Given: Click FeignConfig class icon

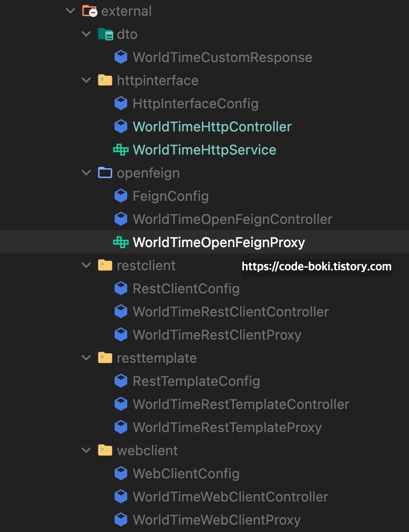Looking at the screenshot, I should [121, 196].
